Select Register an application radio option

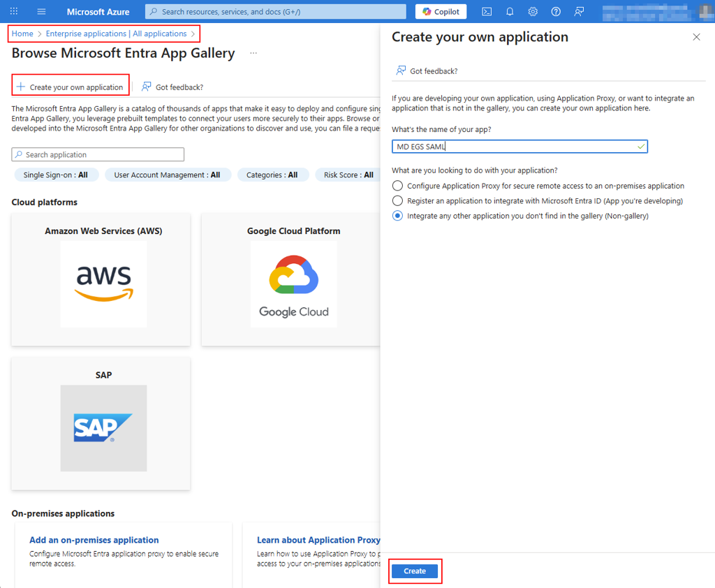click(397, 201)
